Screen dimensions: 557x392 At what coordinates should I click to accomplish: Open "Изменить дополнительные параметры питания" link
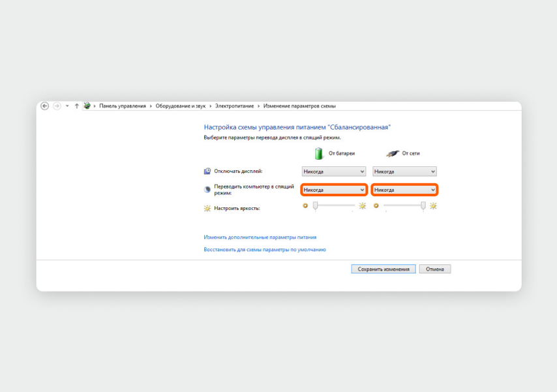(x=260, y=237)
